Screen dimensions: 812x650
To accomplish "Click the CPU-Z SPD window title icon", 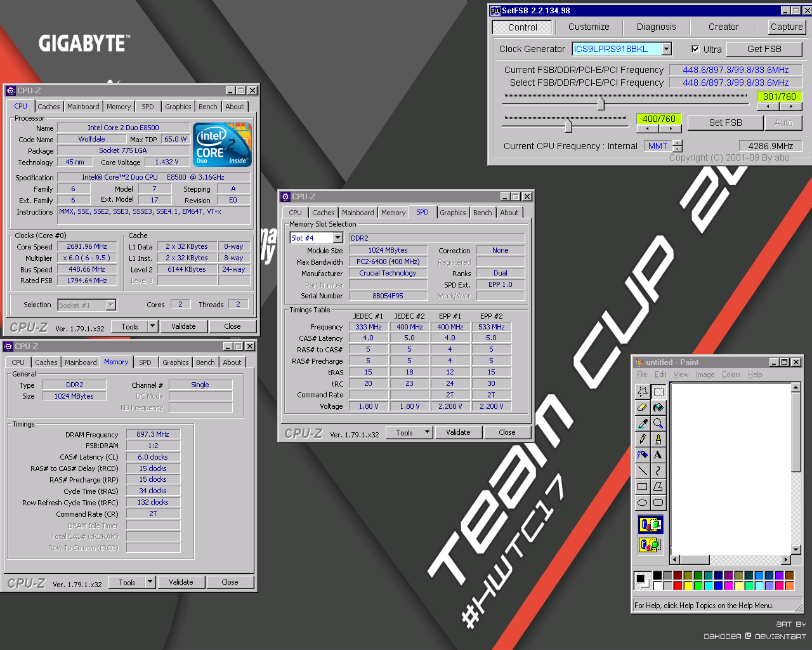I will click(285, 197).
